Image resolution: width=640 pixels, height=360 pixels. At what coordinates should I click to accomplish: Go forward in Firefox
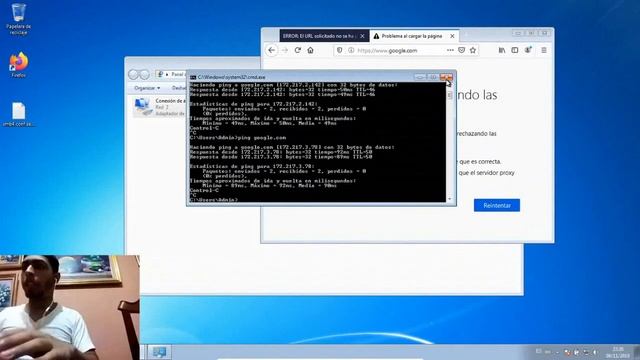click(285, 50)
